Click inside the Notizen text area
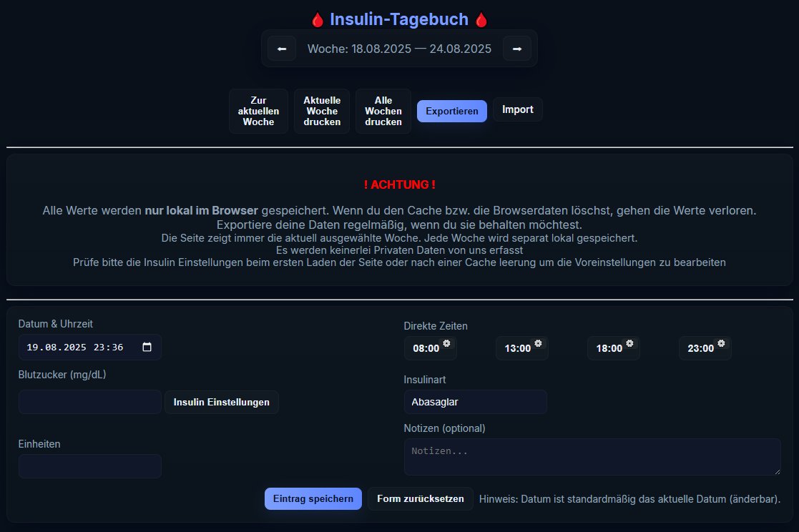The width and height of the screenshot is (799, 532). coord(592,456)
